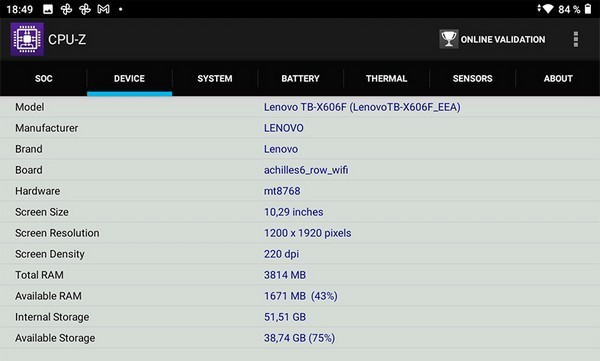Tap the CPU-Z purple chip app icon
600x361 pixels.
[27, 39]
